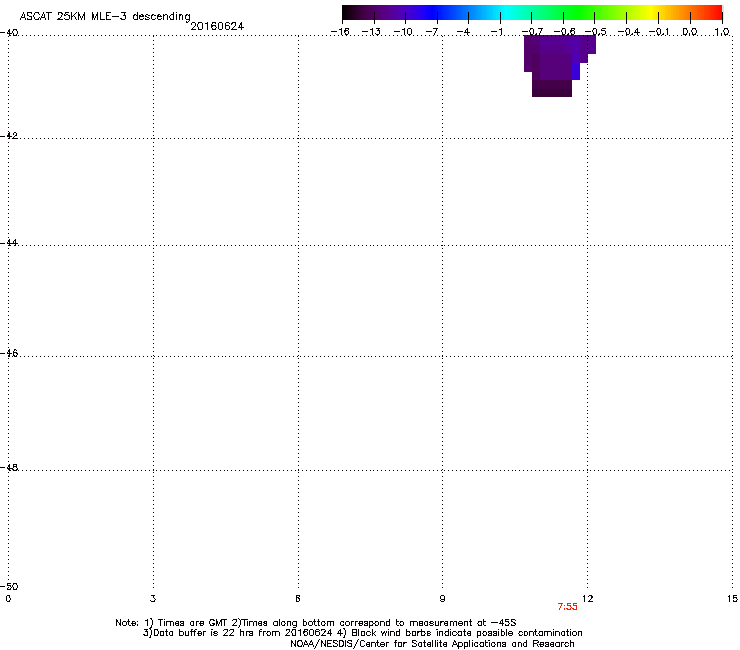This screenshot has width=740, height=650.
Task: Click the -40 latitude axis label
Action: coord(9,33)
